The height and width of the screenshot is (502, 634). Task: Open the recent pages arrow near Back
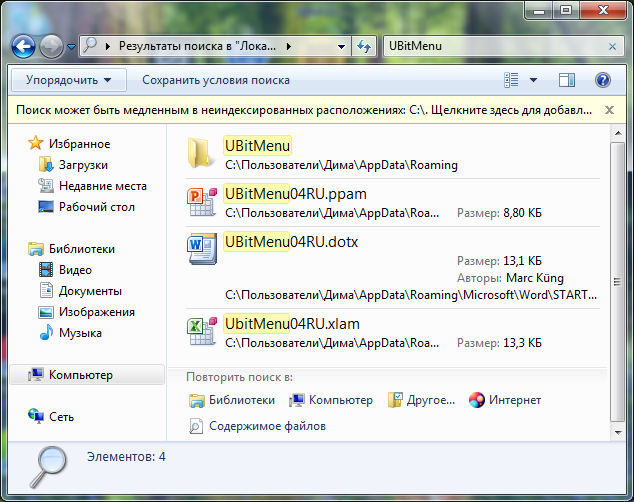point(71,47)
